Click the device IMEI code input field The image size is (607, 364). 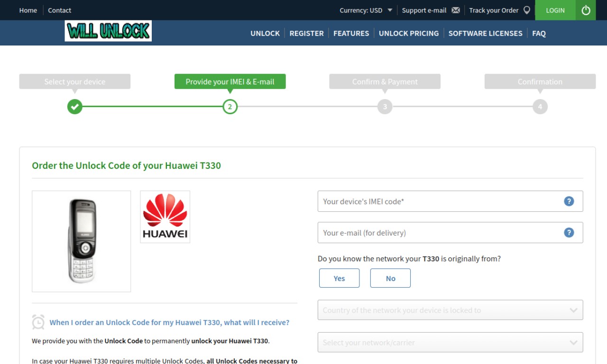[450, 201]
